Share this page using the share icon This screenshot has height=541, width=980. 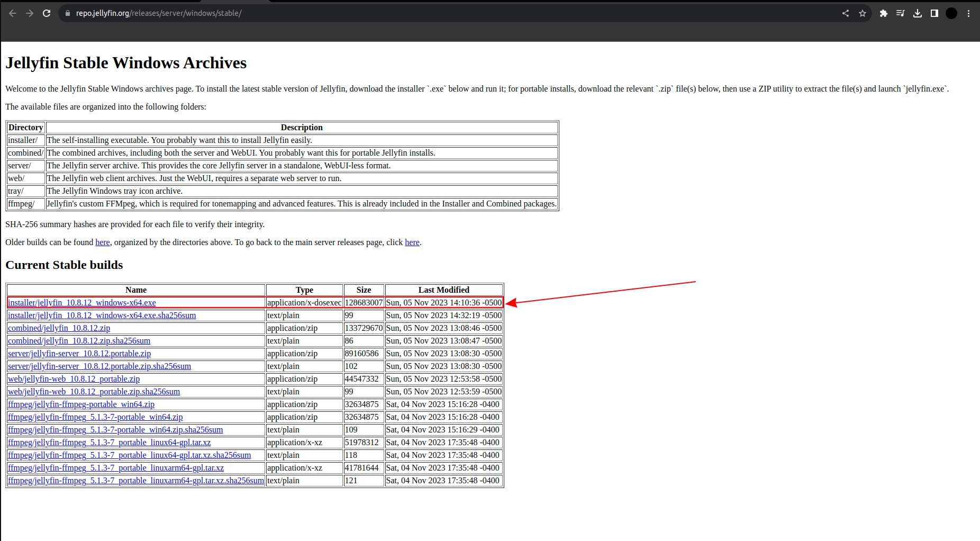[x=846, y=13]
